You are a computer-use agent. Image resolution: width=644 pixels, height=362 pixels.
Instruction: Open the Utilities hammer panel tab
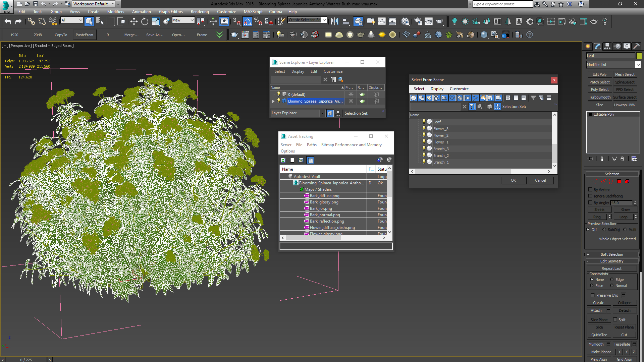[636, 46]
